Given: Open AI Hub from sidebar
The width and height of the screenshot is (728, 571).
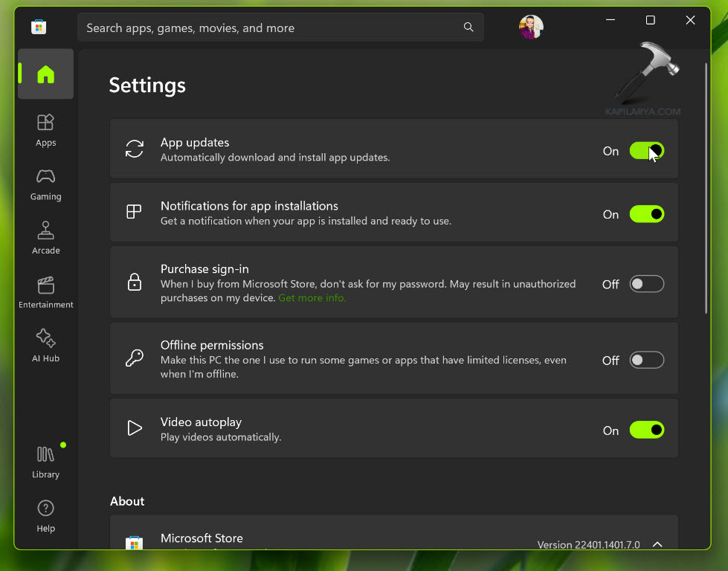Looking at the screenshot, I should [x=45, y=346].
